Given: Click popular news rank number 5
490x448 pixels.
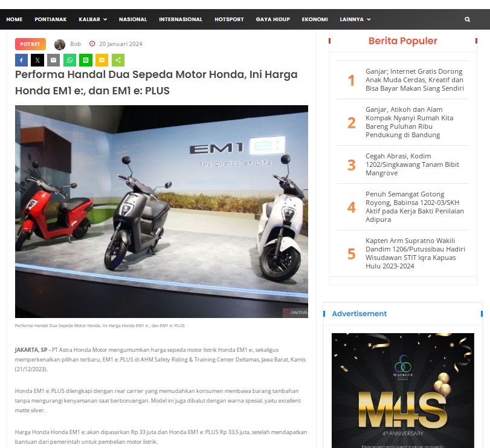Looking at the screenshot, I should [x=352, y=253].
